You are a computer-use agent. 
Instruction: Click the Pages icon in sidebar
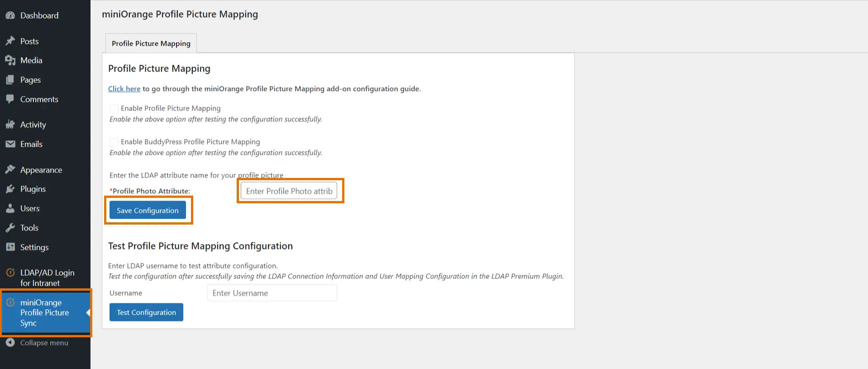[x=10, y=80]
